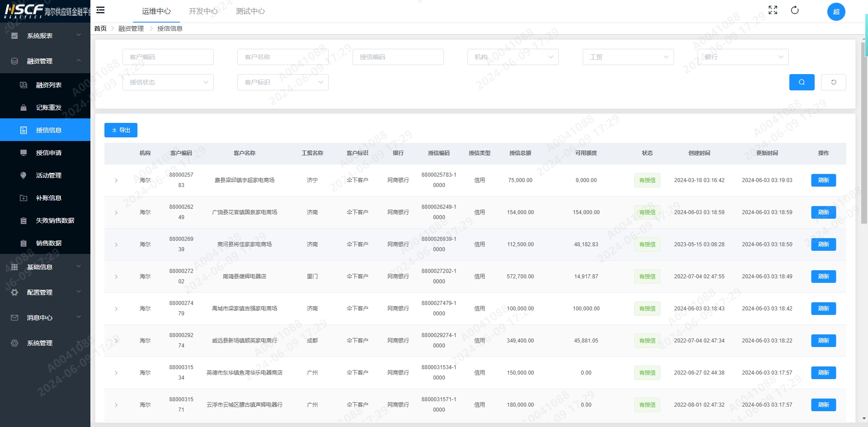Focus the 授信编码 input field
Viewport: 868px width, 427px height.
(x=398, y=57)
